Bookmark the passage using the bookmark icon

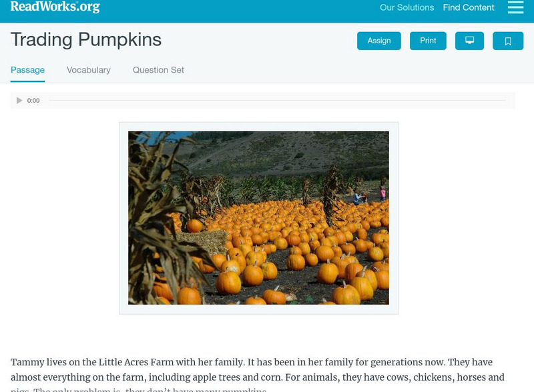coord(508,41)
